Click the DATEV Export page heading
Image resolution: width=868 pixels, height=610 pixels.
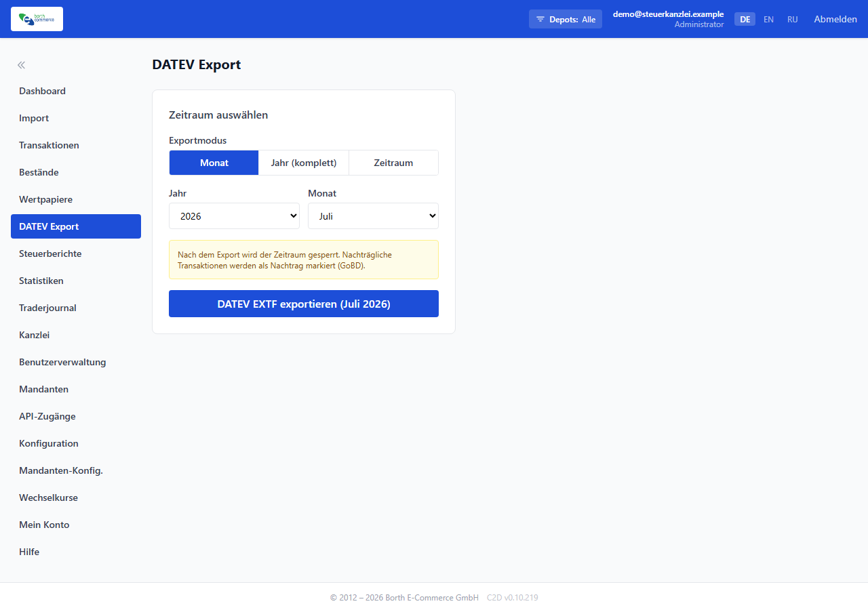coord(197,65)
